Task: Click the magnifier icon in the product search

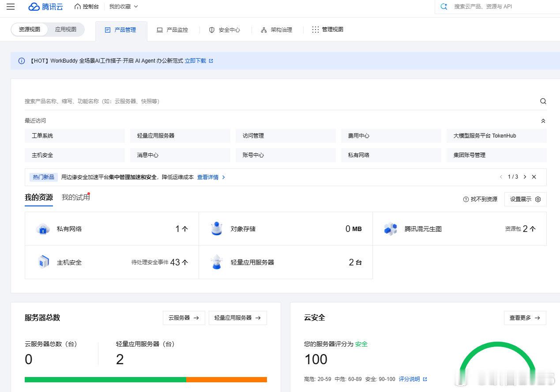Action: coord(543,101)
